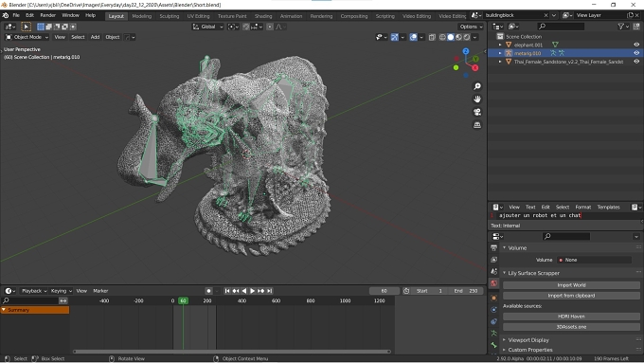Screen dimensions: 644x363
Task: Open the Object Mode dropdown
Action: click(27, 37)
